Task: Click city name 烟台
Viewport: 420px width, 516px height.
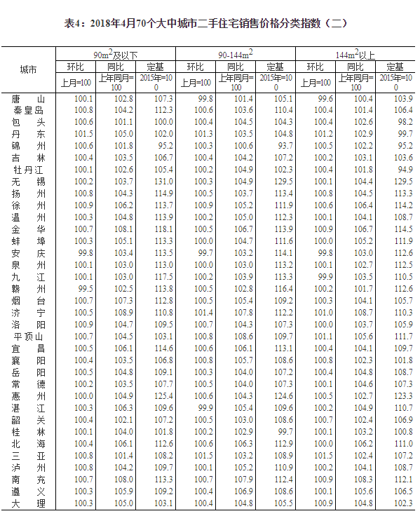Action: [x=28, y=301]
